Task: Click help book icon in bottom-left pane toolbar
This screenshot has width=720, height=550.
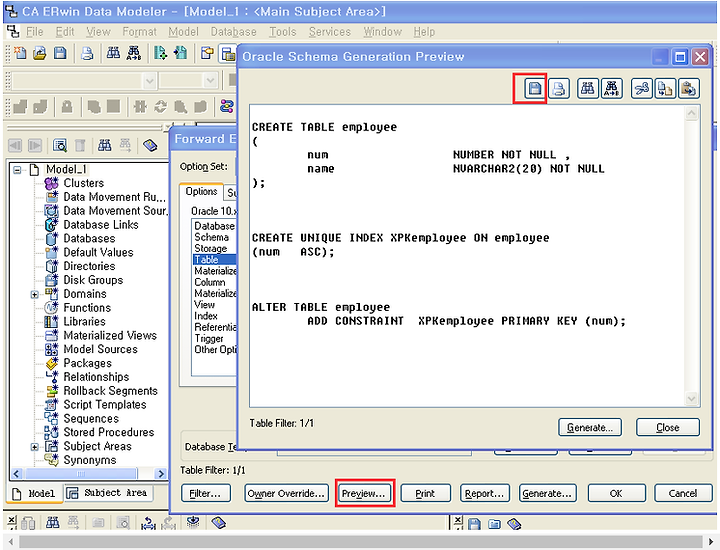Action: click(219, 522)
